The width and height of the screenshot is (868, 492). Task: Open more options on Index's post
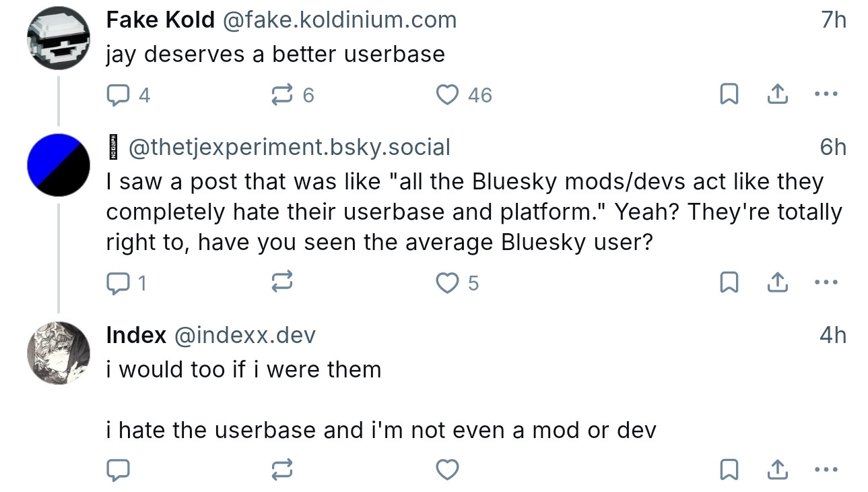pyautogui.click(x=826, y=470)
